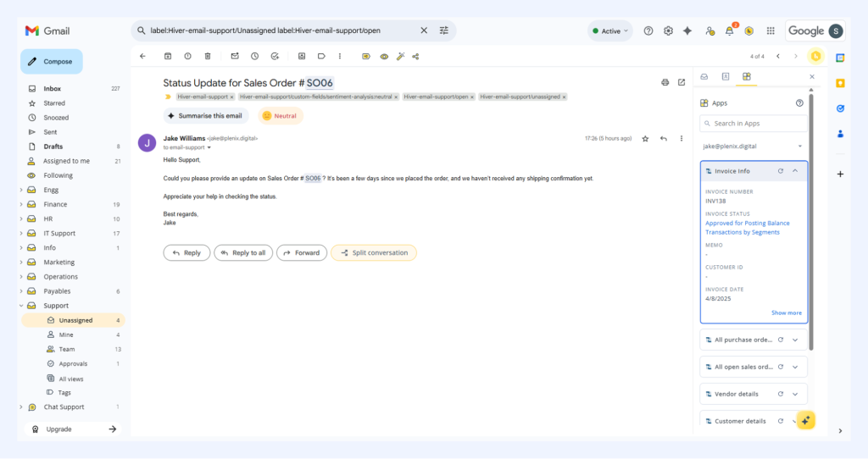Click the yellow eye icon in toolbar
Viewport: 868px width, 459px height.
[384, 57]
